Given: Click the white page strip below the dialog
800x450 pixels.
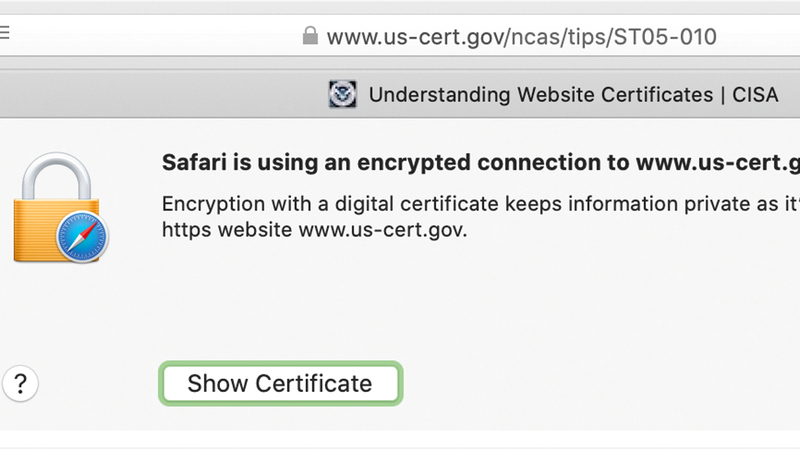Looking at the screenshot, I should point(400,440).
